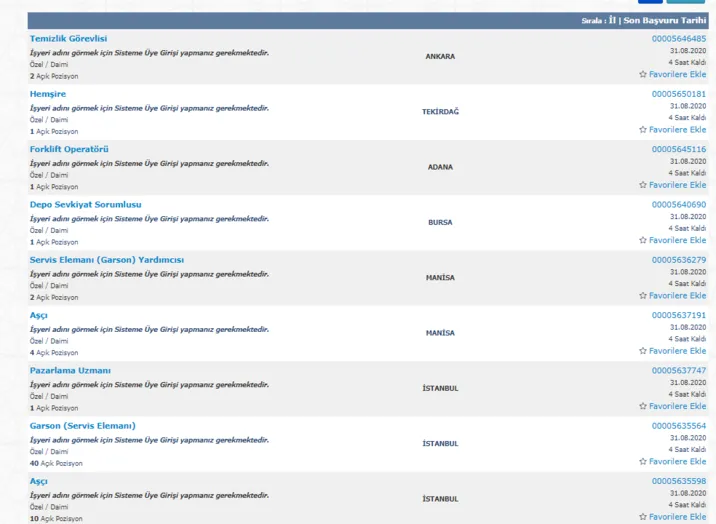716x524 pixels.
Task: Star the Forklift Operatörü job listing
Action: pos(643,185)
